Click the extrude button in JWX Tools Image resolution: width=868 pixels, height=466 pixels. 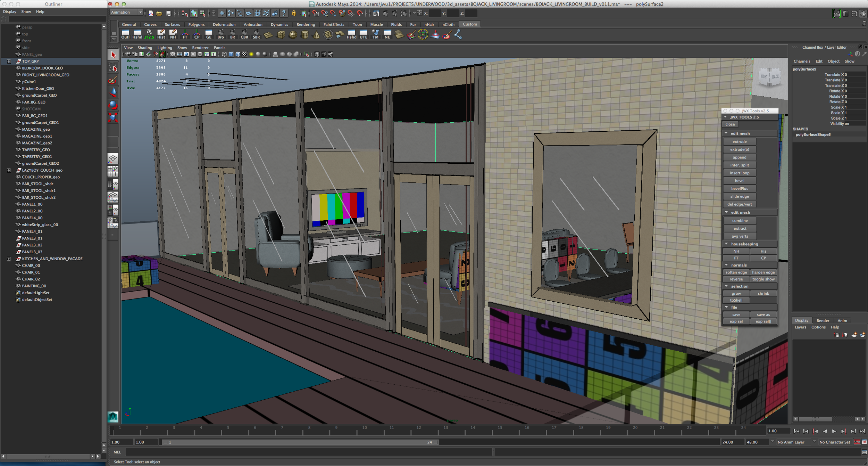[x=740, y=142]
